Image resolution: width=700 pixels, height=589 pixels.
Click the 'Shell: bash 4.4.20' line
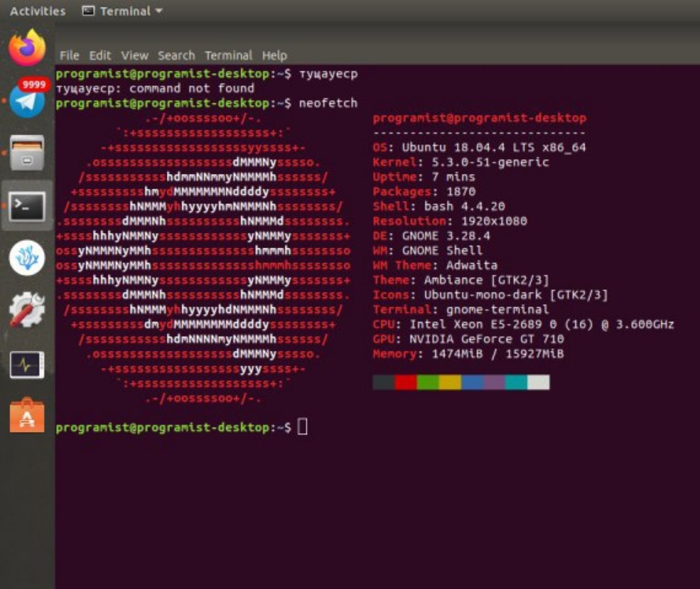tap(439, 206)
